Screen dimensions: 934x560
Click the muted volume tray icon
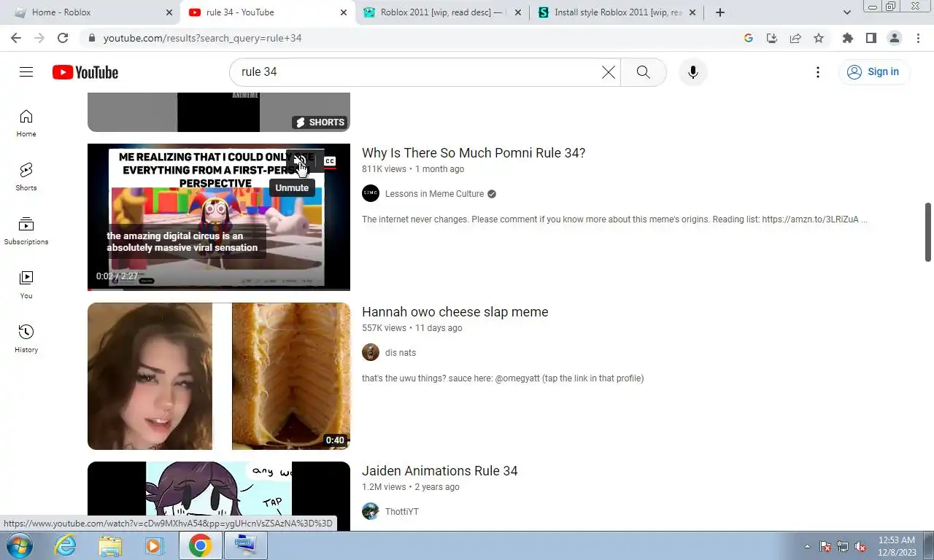click(860, 546)
